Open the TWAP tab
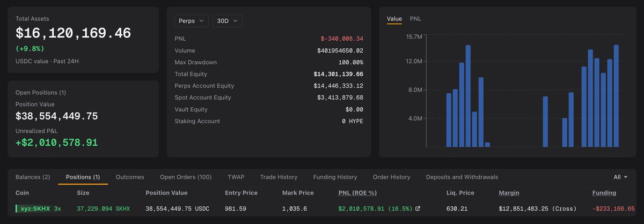Viewport: 644px width, 224px height. tap(236, 177)
